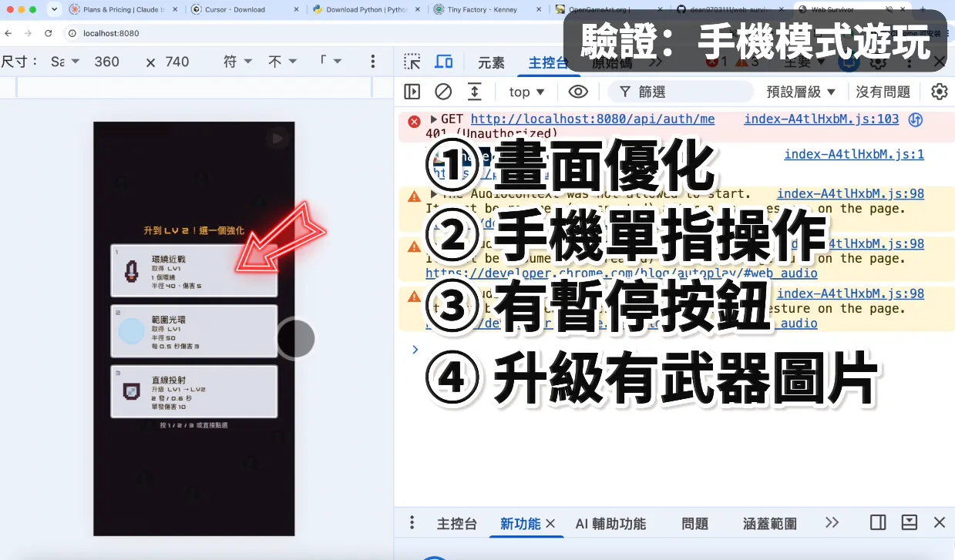Click the refresh icon beside index-A4tlHxbM.js:103
The height and width of the screenshot is (560, 955).
(916, 119)
